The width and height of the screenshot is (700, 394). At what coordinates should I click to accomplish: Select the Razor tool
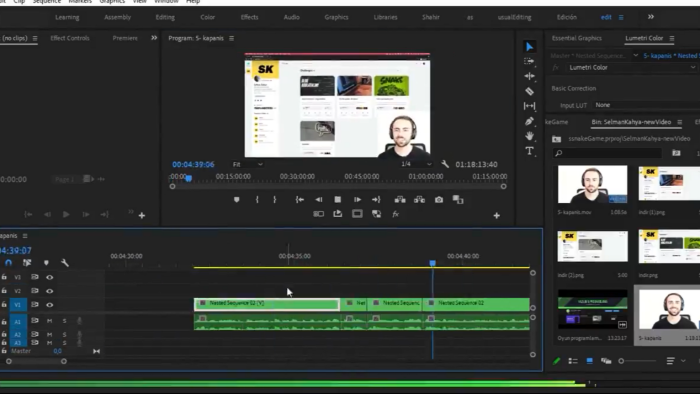pyautogui.click(x=529, y=91)
